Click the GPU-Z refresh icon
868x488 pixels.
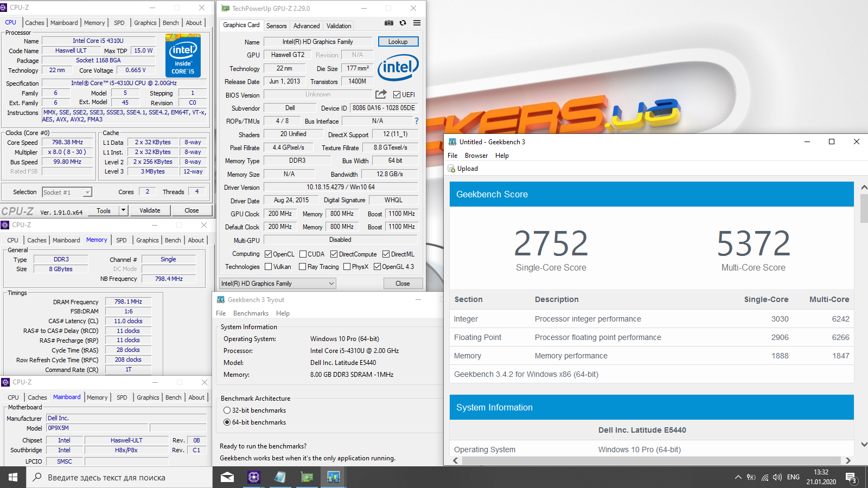[403, 23]
